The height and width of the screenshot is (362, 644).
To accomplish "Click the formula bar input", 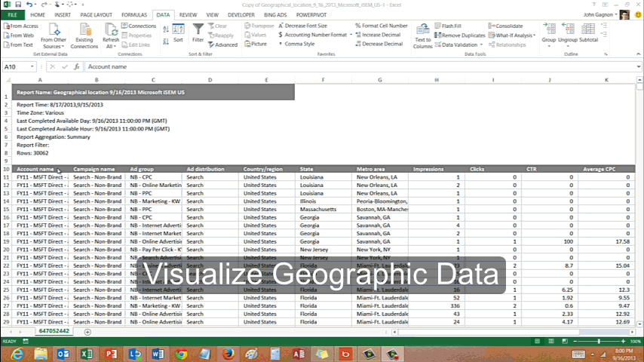I will pyautogui.click(x=360, y=66).
